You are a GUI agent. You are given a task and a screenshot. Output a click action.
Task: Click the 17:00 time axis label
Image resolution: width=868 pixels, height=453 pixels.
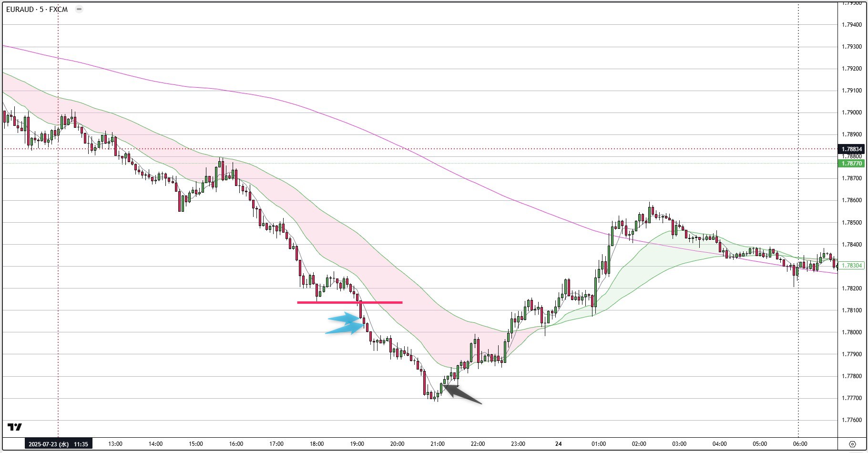tap(276, 444)
